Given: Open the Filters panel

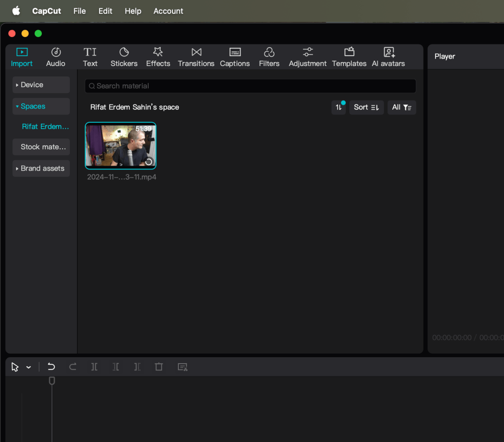Looking at the screenshot, I should [269, 57].
